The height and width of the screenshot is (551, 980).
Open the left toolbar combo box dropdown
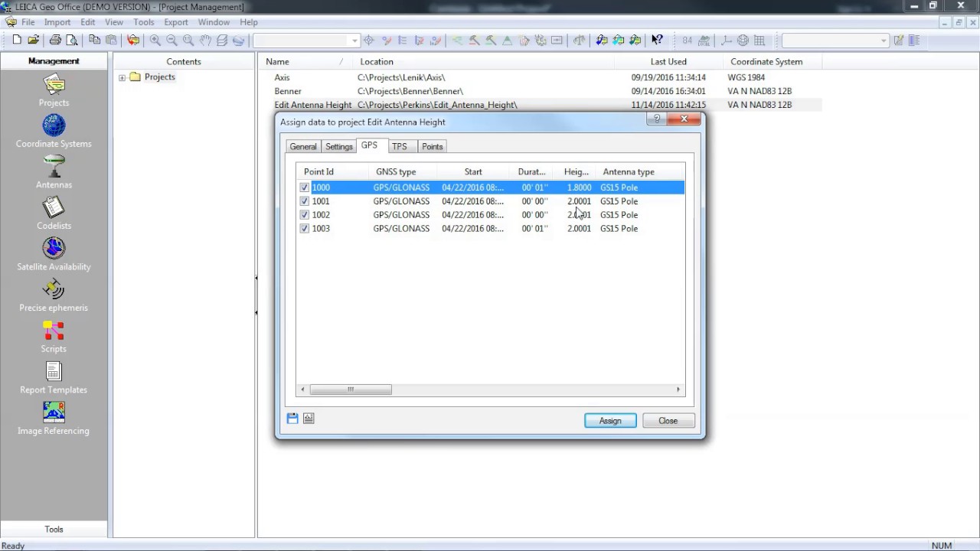[x=354, y=41]
